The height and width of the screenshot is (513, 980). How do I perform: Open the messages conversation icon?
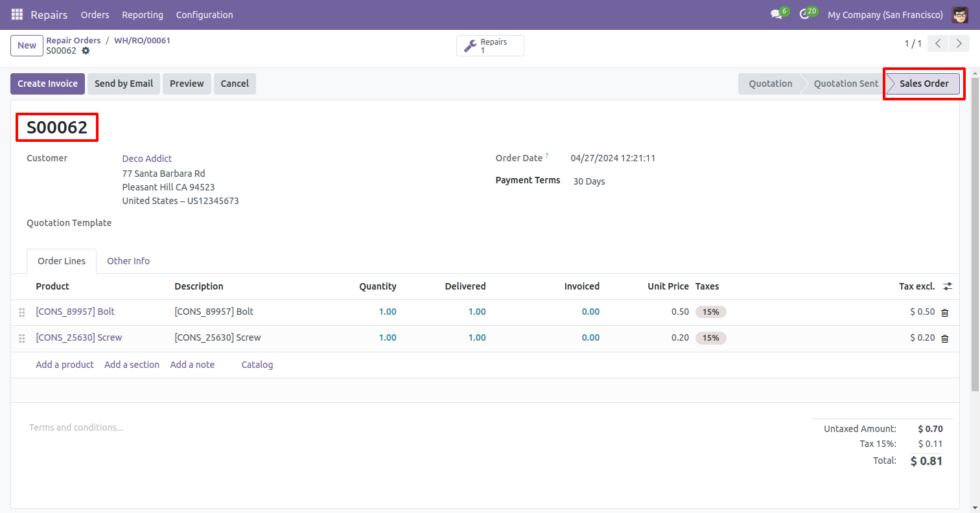(776, 14)
